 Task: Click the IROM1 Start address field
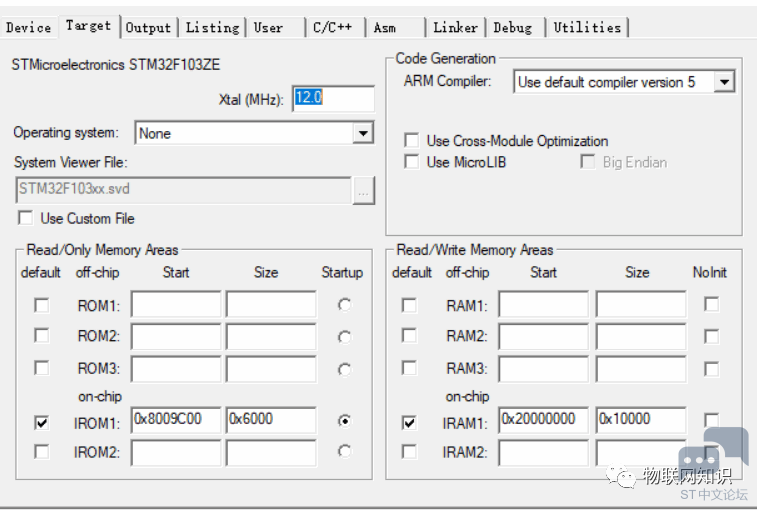176,420
